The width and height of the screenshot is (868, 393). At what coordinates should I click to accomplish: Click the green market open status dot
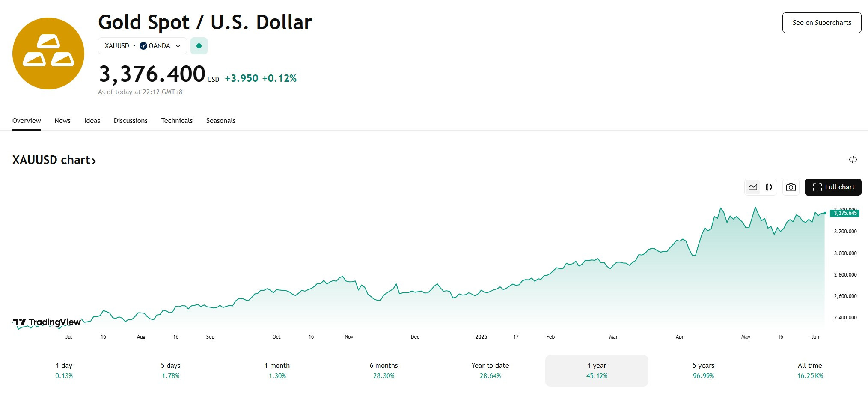[199, 46]
